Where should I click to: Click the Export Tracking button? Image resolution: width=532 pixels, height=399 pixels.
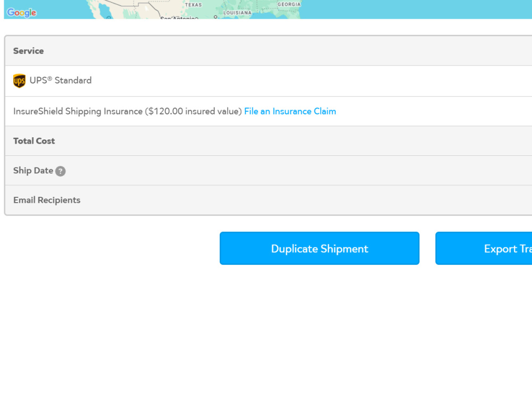(x=484, y=248)
